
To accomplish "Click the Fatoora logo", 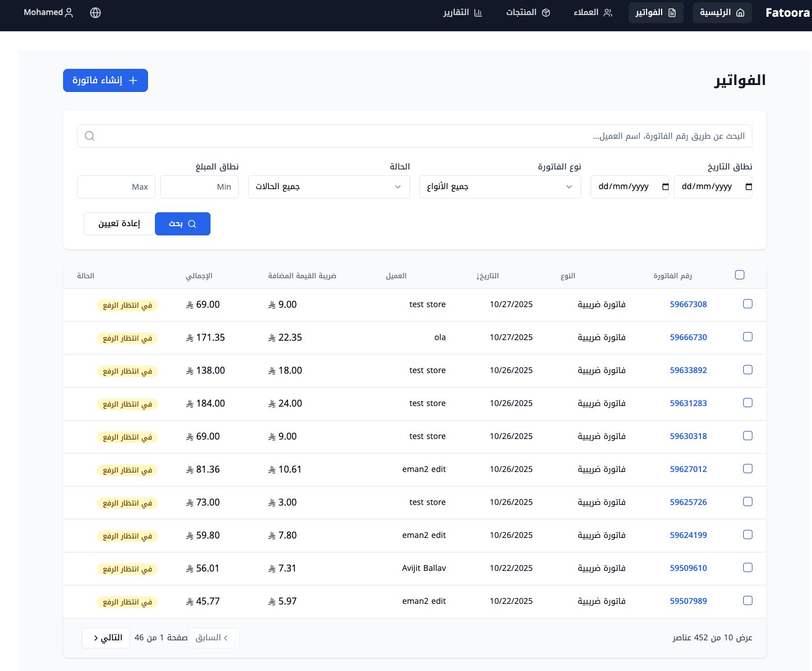I will click(x=787, y=13).
